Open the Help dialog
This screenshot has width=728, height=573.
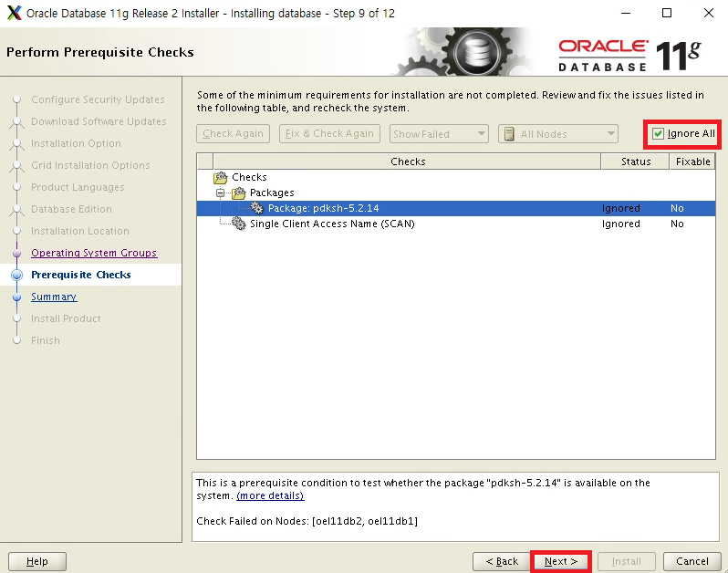(x=37, y=561)
